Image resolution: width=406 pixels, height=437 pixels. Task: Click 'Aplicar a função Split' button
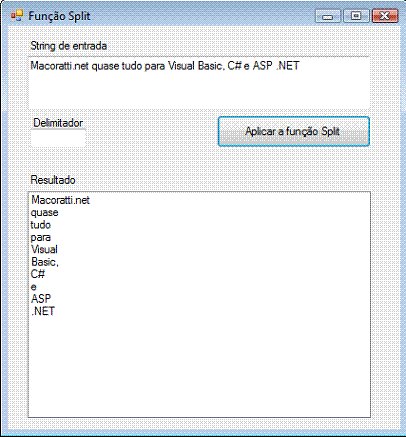[294, 131]
